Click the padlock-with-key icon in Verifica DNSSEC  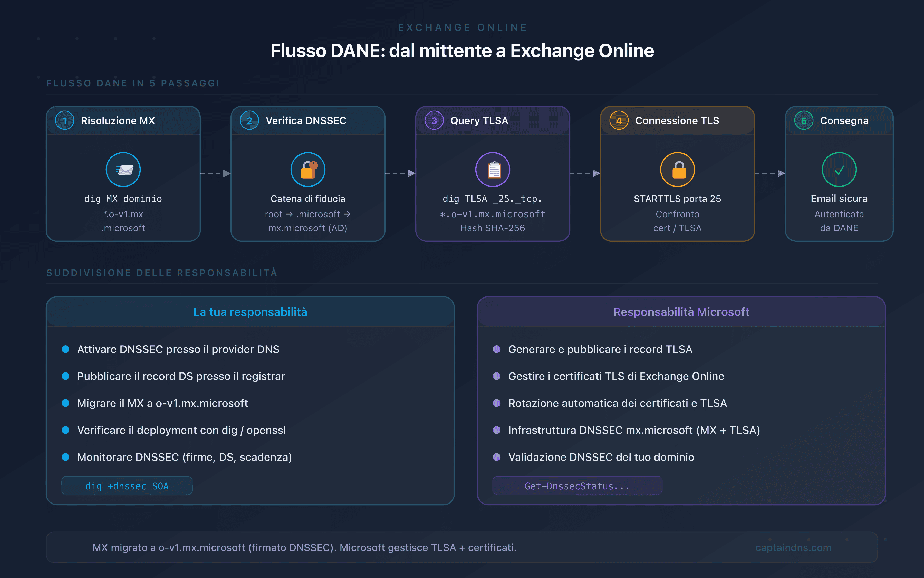pyautogui.click(x=308, y=170)
